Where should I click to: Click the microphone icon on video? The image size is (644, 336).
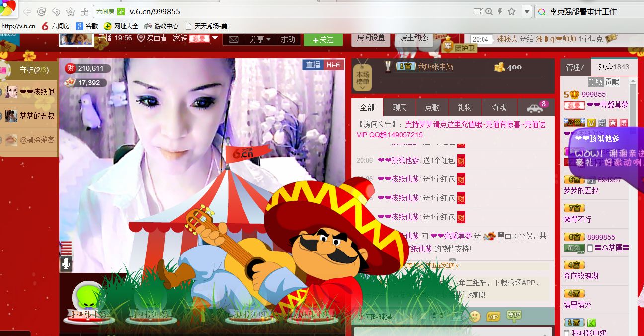pyautogui.click(x=66, y=264)
